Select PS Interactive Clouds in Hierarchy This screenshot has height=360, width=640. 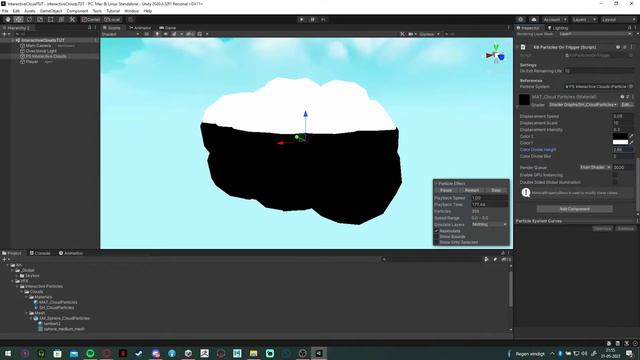click(46, 56)
